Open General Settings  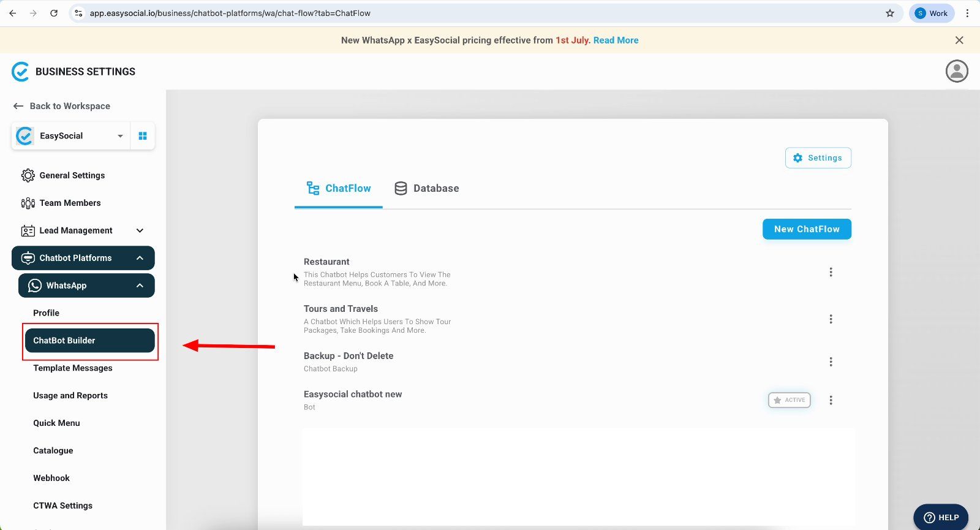coord(63,175)
